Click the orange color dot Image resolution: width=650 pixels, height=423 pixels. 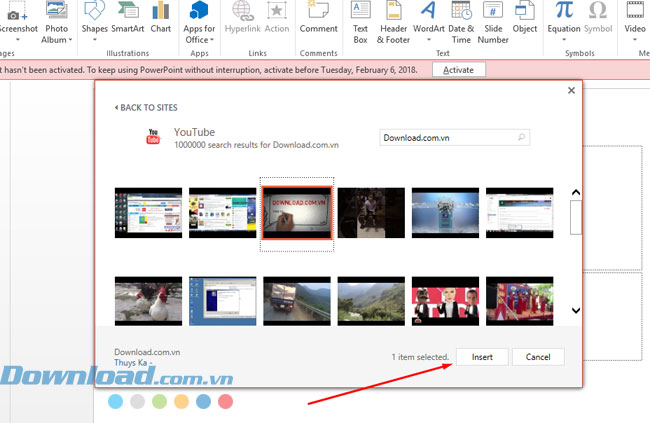[181, 401]
